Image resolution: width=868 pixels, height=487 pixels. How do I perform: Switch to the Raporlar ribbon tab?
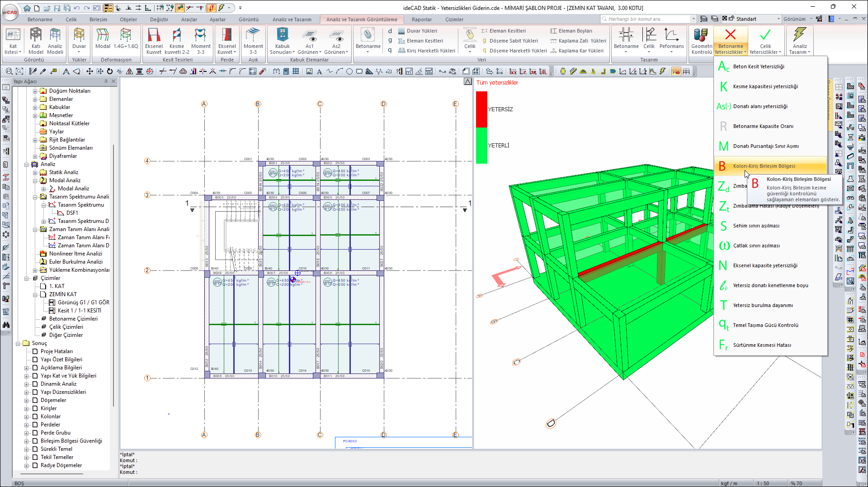(x=421, y=19)
